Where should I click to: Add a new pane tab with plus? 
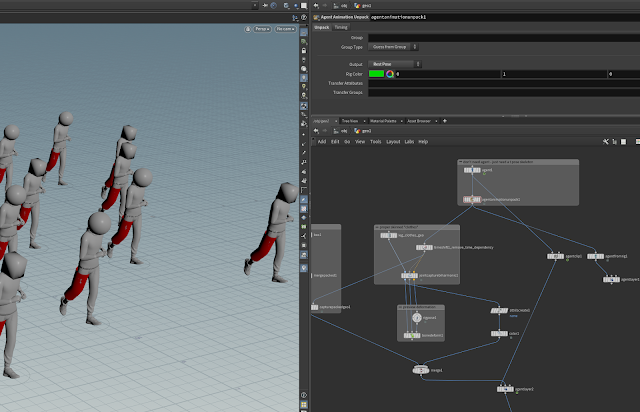click(x=445, y=121)
